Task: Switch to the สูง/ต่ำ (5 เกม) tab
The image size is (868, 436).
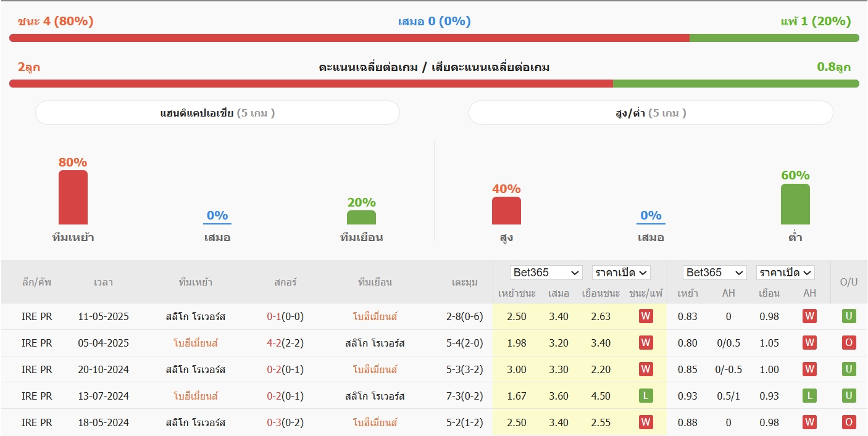Action: click(651, 113)
